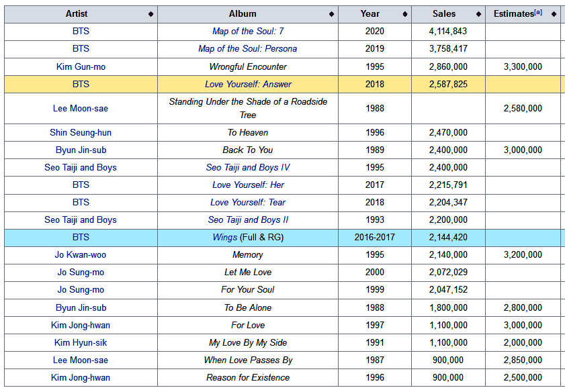Open Love Yourself: Tear album page
The width and height of the screenshot is (565, 392).
tap(248, 203)
